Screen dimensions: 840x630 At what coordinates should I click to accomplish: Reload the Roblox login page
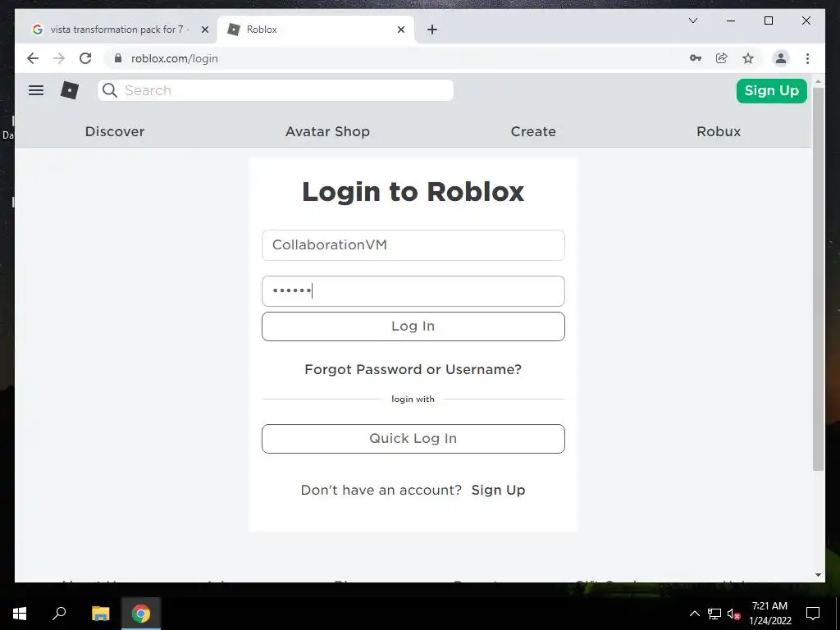tap(85, 58)
